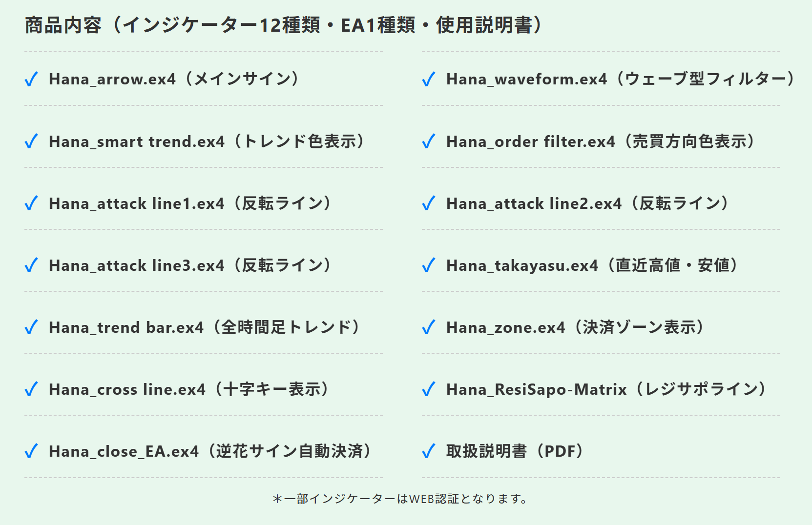This screenshot has height=525, width=812.
Task: Click the checkmark next to Hana_cross line.ex4
Action: pos(31,389)
